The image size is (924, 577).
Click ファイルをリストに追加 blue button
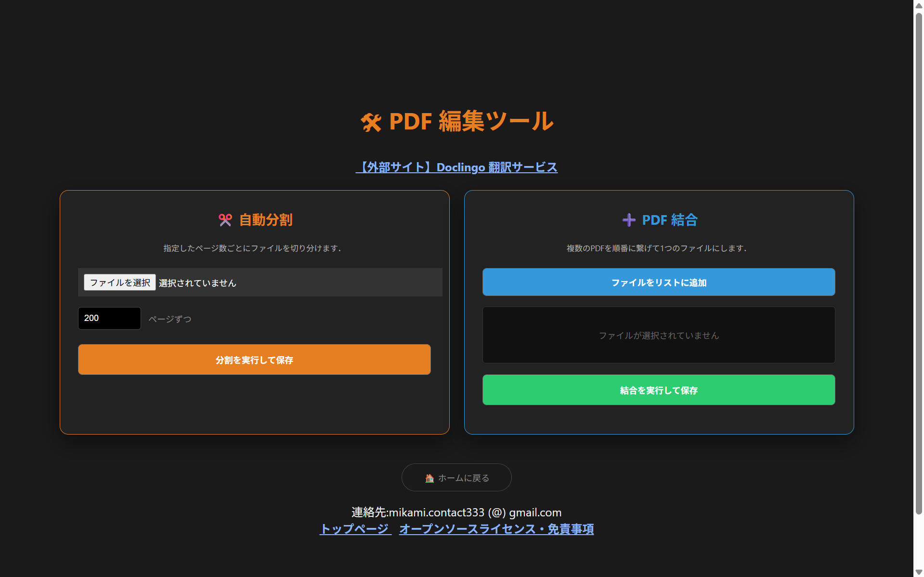pyautogui.click(x=659, y=282)
